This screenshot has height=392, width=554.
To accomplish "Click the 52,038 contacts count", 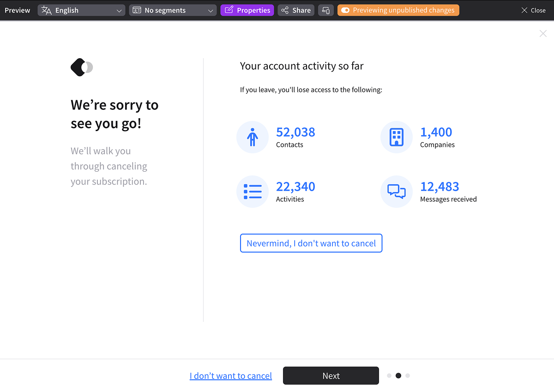I will [x=295, y=132].
